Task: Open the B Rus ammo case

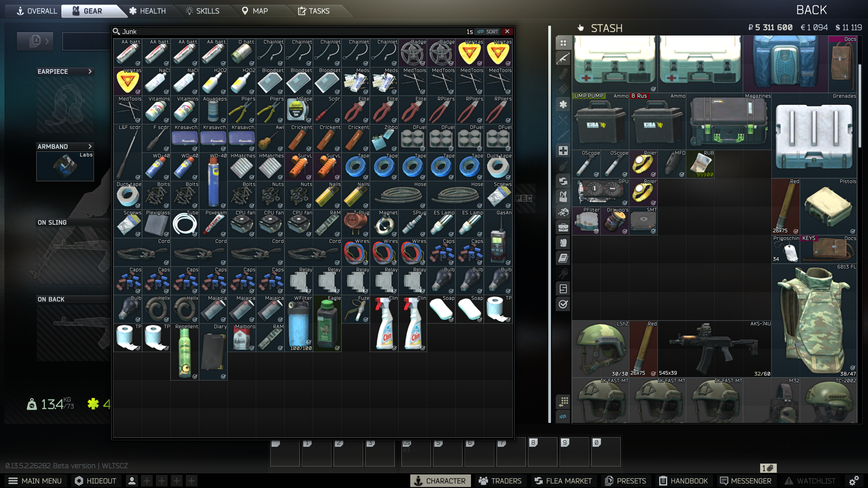Action: pyautogui.click(x=657, y=121)
